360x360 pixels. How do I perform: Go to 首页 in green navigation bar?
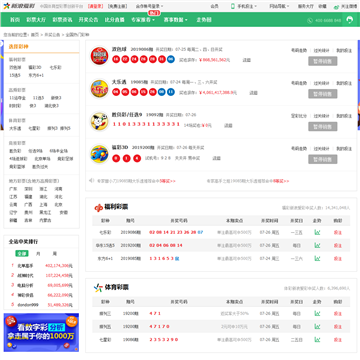[x=15, y=20]
